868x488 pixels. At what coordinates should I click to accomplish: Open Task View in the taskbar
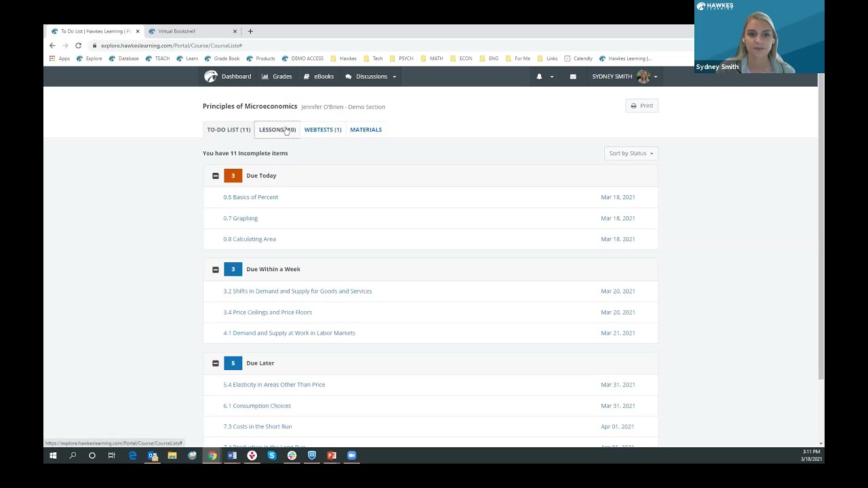point(112,455)
